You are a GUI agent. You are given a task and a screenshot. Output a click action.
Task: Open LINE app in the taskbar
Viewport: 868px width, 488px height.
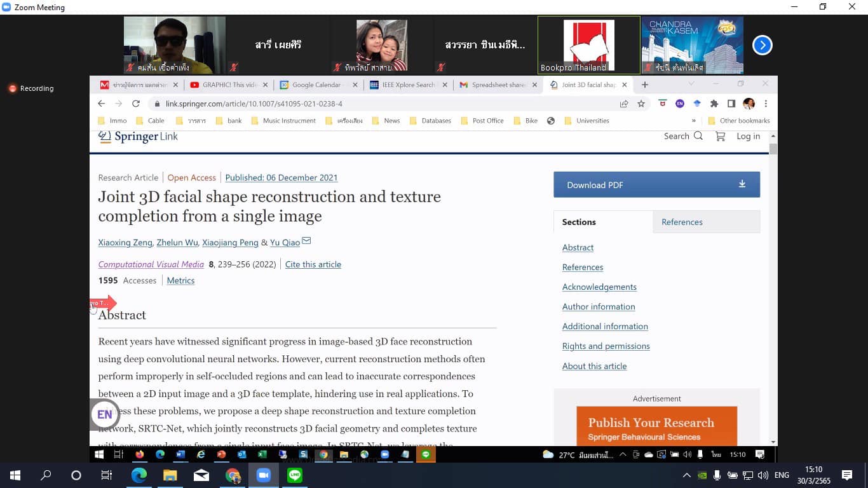(295, 475)
